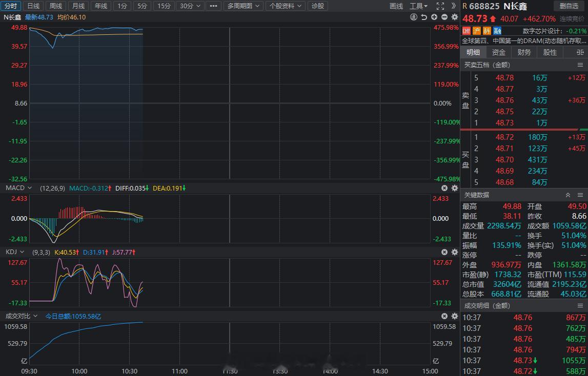Switch to the 15分 chart tab

click(164, 6)
